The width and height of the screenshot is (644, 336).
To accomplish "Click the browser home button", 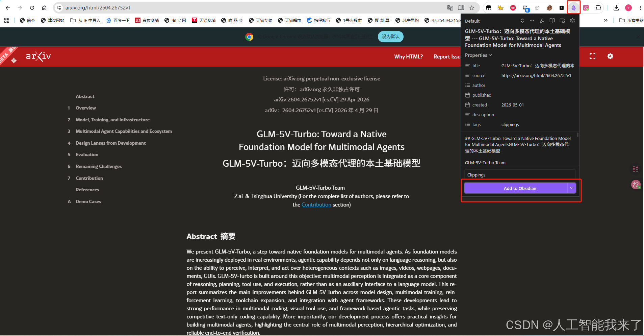I will pos(44,8).
